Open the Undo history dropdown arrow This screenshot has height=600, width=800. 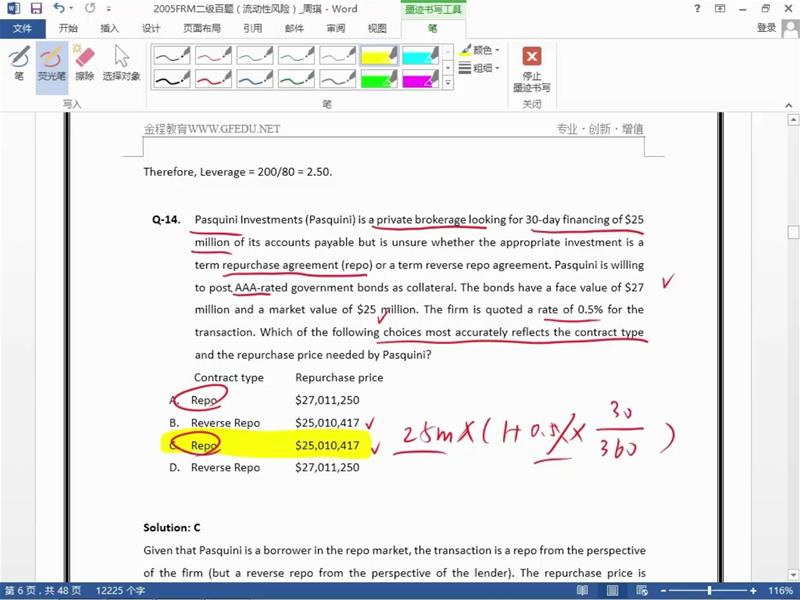pos(71,9)
